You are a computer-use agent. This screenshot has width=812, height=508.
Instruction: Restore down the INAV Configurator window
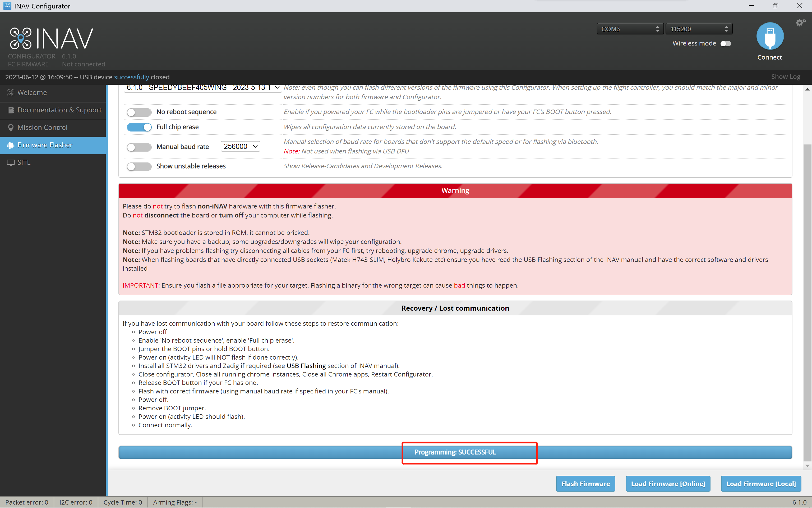pyautogui.click(x=776, y=6)
